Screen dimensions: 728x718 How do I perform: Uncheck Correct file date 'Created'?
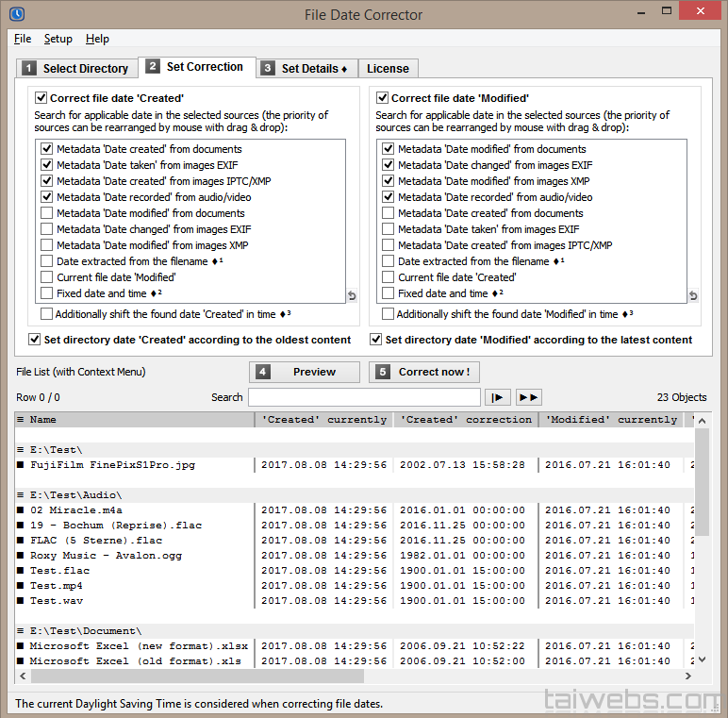(x=41, y=97)
